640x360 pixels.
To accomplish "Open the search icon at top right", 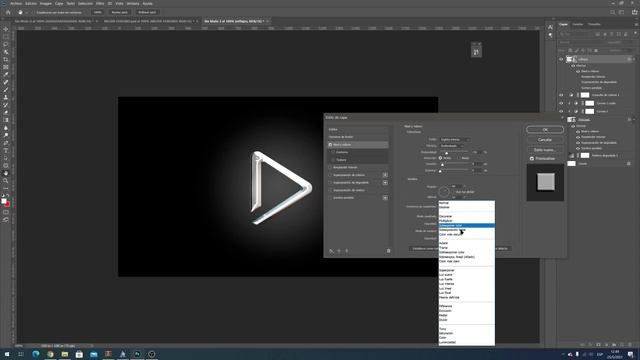I will point(613,12).
